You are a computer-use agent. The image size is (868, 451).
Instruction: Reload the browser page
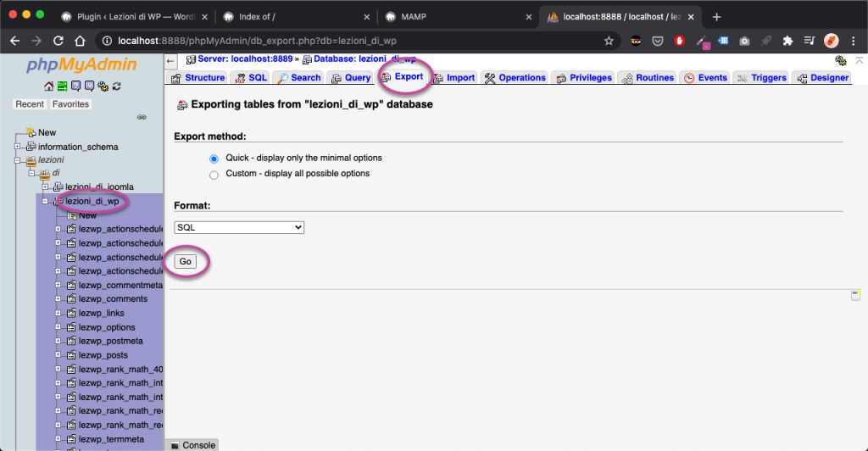(x=58, y=41)
